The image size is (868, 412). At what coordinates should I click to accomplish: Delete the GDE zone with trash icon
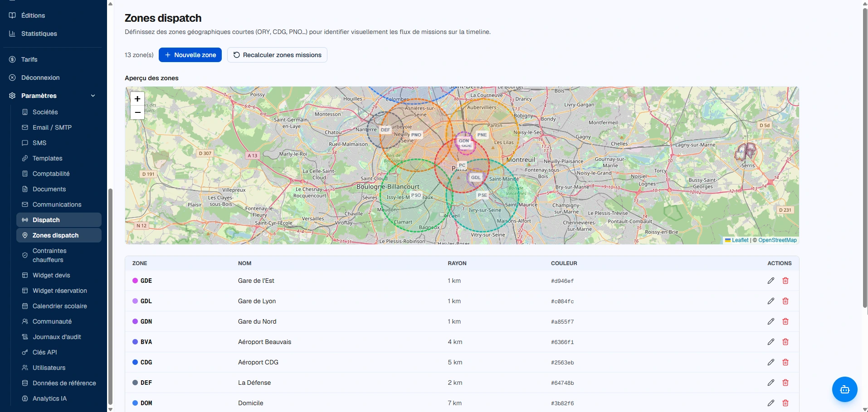coord(785,281)
